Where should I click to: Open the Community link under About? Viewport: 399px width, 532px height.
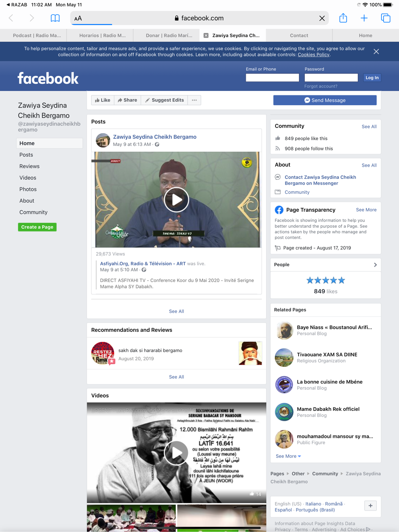click(x=297, y=192)
